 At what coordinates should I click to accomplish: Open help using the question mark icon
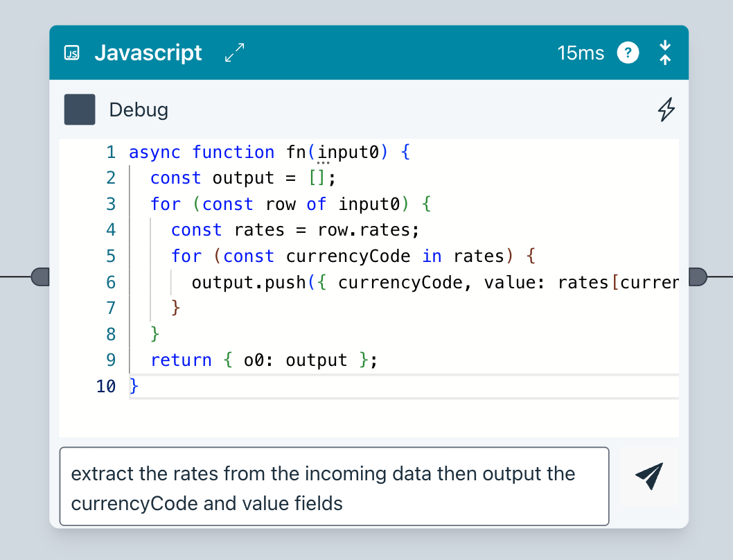coord(628,53)
